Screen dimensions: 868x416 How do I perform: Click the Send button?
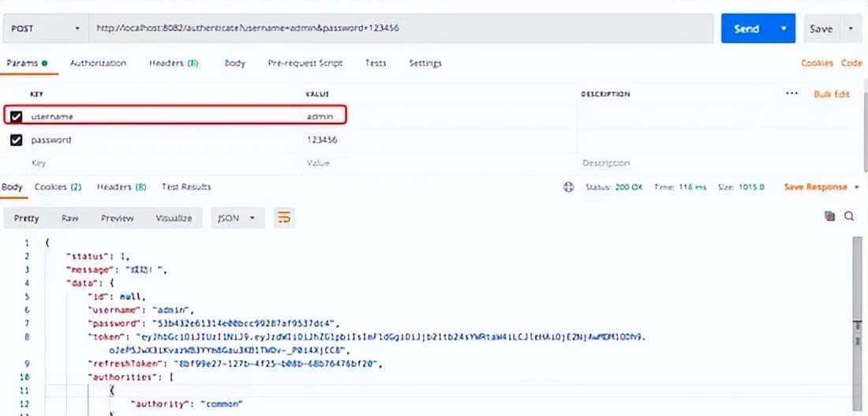coord(746,28)
